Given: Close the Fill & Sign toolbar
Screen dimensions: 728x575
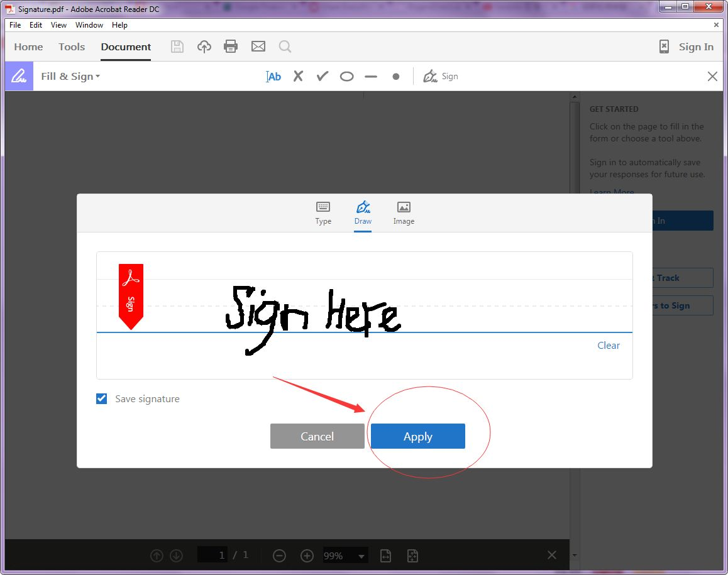Looking at the screenshot, I should click(712, 76).
